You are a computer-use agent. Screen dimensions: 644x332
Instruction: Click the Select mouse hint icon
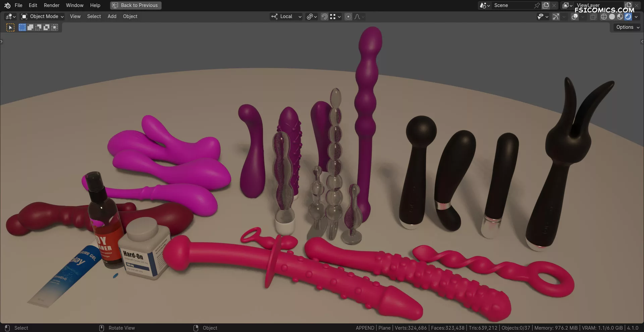tap(7, 328)
